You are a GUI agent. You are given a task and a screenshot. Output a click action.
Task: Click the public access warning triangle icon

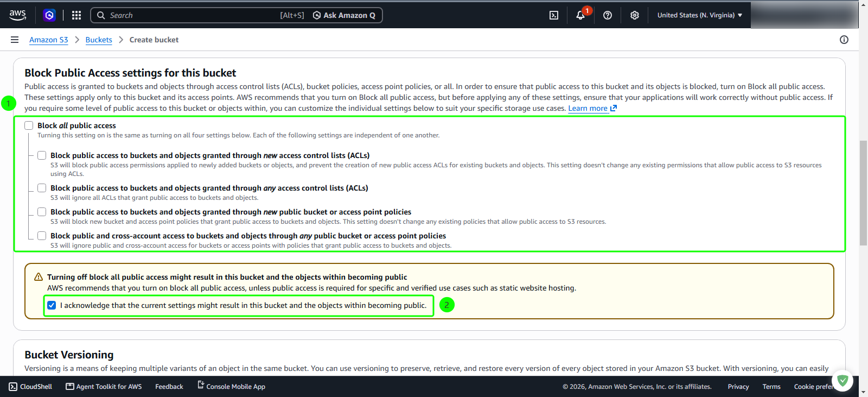[x=39, y=277]
